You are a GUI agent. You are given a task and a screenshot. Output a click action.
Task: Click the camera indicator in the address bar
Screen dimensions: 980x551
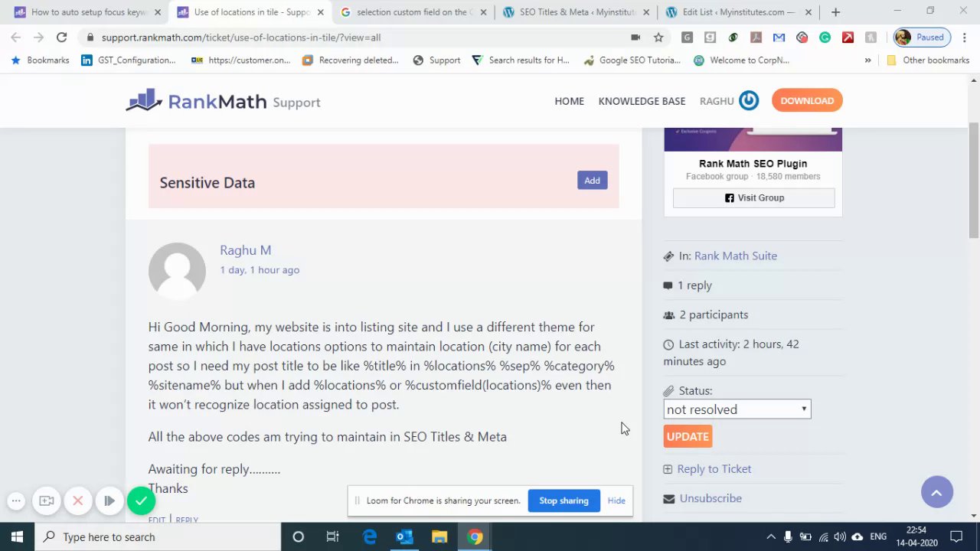(635, 37)
